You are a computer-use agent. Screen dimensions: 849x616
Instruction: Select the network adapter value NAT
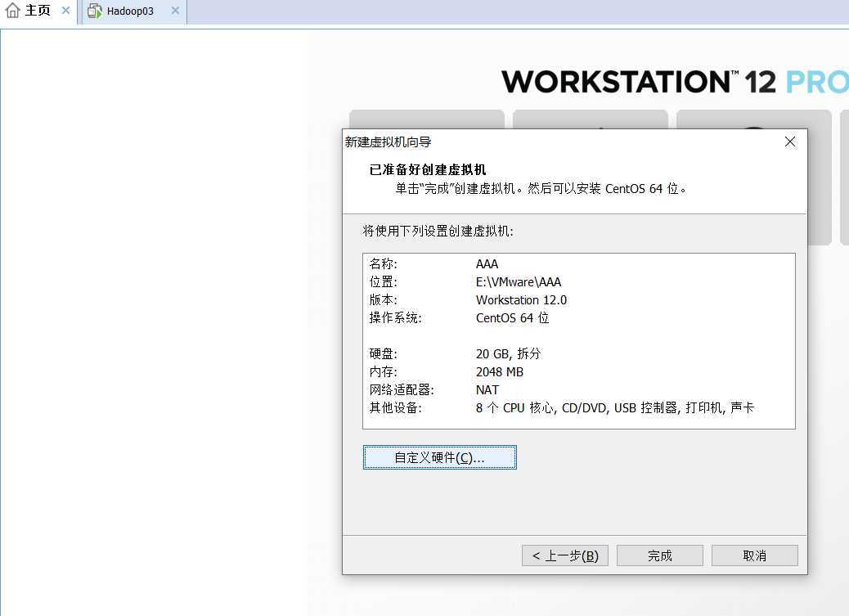[x=487, y=389]
